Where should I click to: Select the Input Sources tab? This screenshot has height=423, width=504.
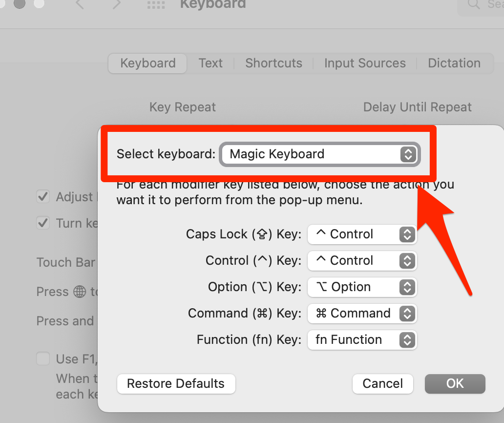[364, 63]
